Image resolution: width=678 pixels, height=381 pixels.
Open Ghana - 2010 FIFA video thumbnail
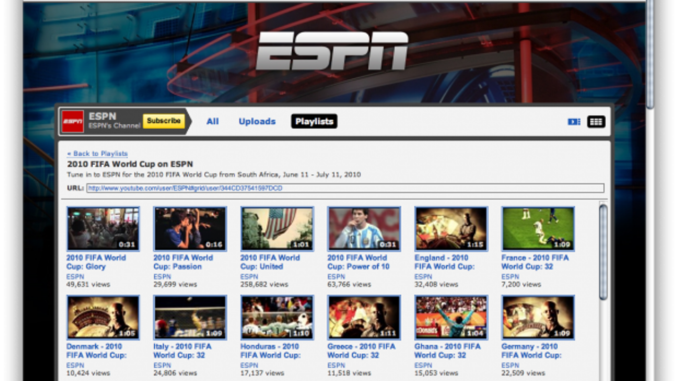point(451,317)
